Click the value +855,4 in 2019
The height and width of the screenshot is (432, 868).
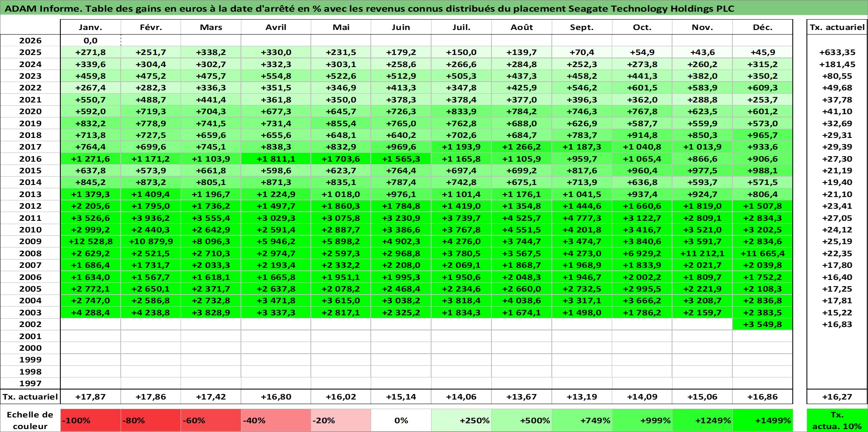pos(341,123)
